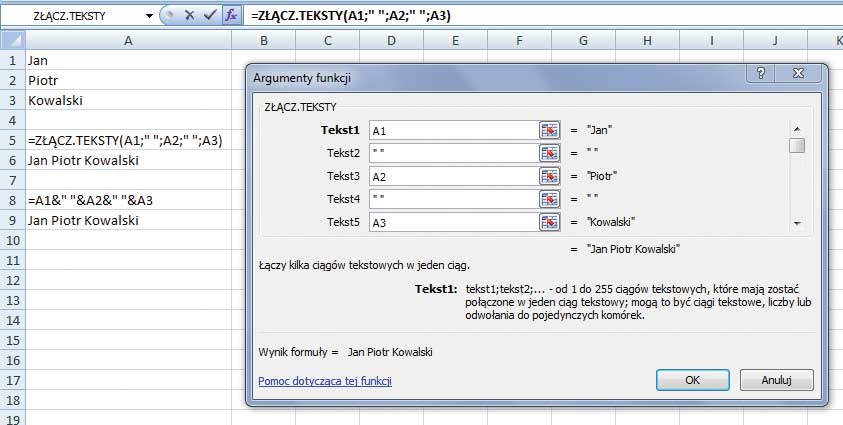Click the range selector icon for Tekst3

pos(549,176)
